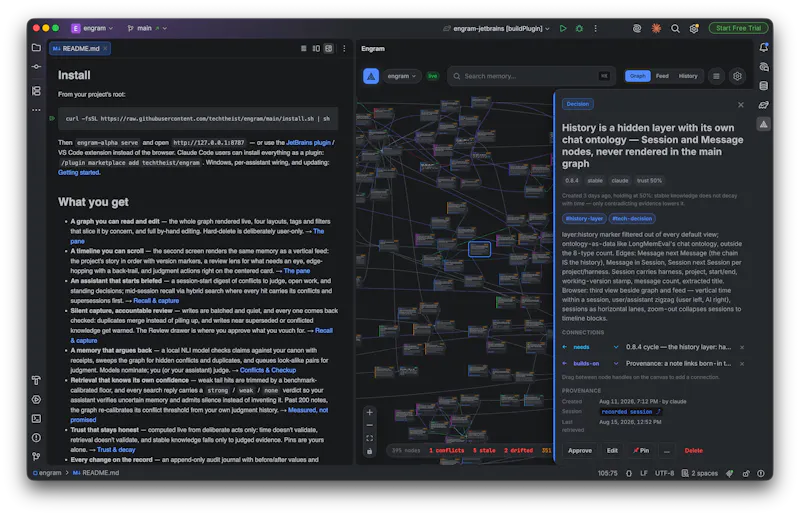Open IDE settings gear in title bar

pos(694,29)
